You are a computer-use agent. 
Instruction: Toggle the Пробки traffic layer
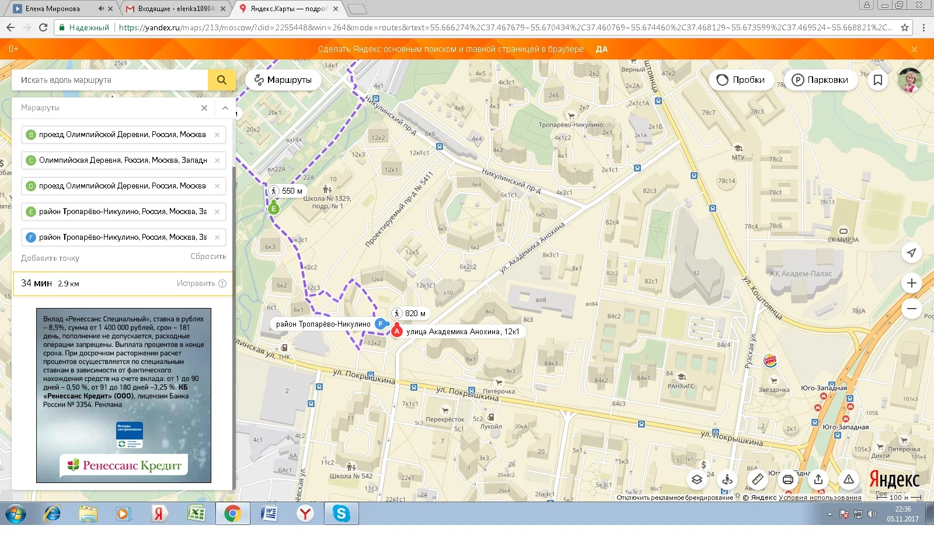[x=741, y=80]
